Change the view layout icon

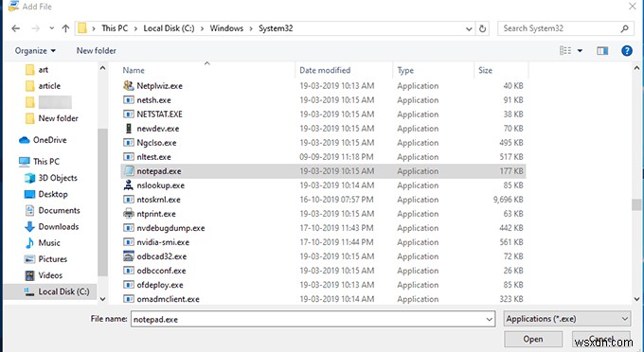pos(565,50)
